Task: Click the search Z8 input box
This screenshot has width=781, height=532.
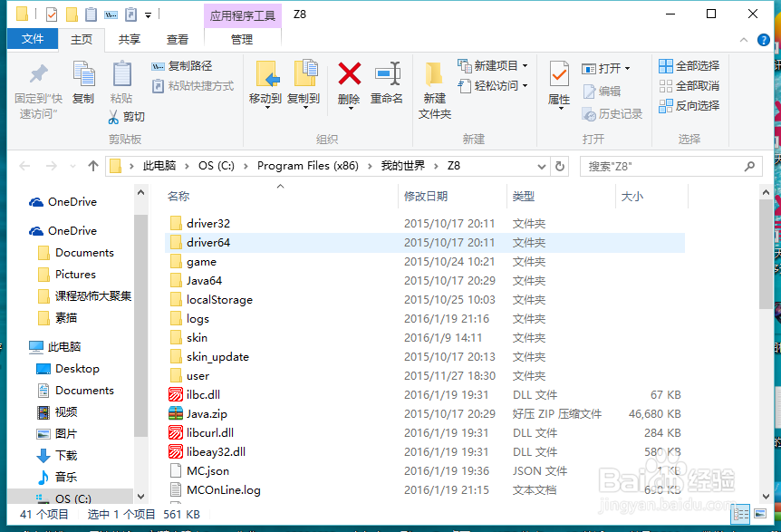Action: tap(670, 167)
